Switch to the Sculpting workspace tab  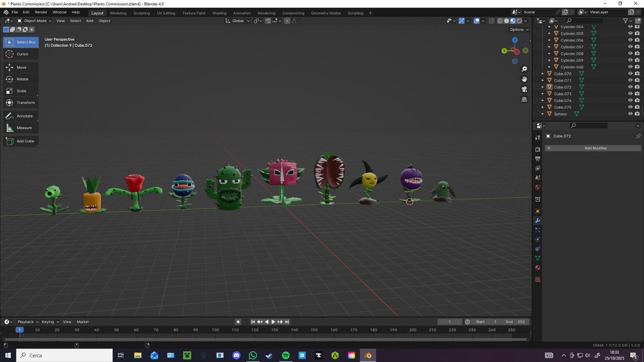pyautogui.click(x=142, y=13)
